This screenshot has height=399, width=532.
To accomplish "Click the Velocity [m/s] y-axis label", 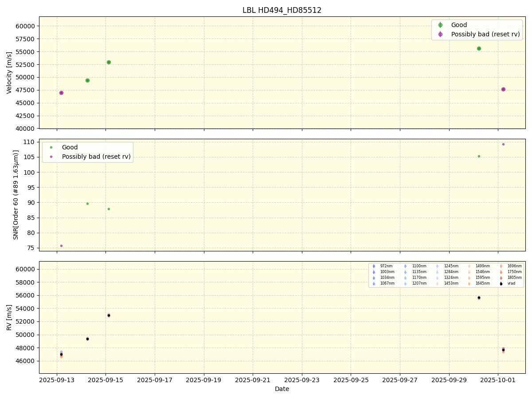I will point(9,73).
